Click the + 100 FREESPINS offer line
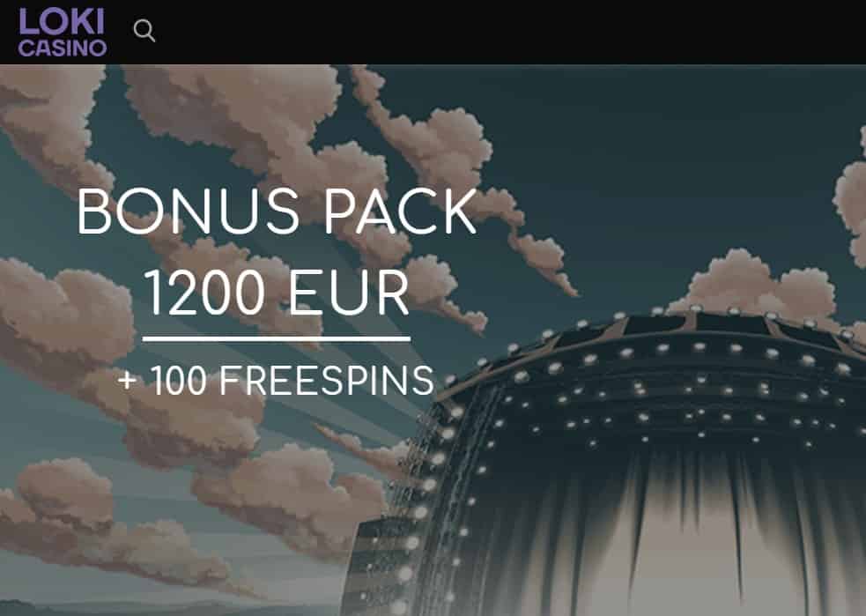866x616 pixels. click(277, 380)
